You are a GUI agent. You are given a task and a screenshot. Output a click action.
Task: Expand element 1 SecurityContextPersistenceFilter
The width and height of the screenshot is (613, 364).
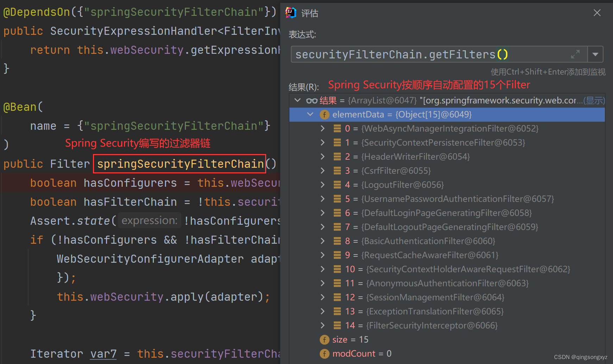coord(323,142)
